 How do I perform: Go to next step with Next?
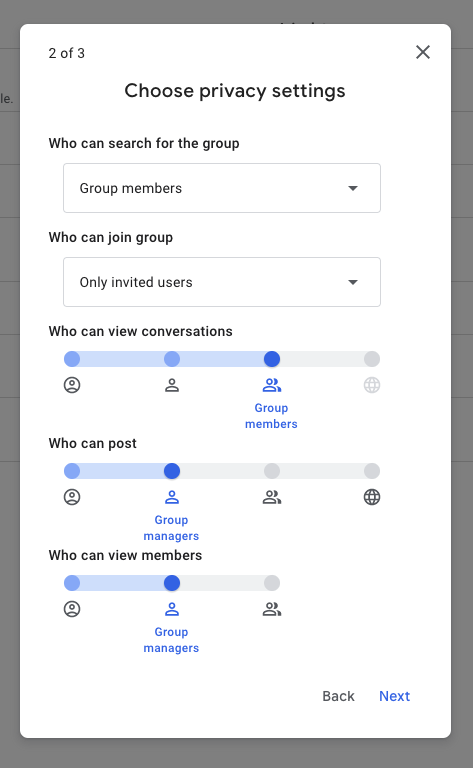[394, 696]
